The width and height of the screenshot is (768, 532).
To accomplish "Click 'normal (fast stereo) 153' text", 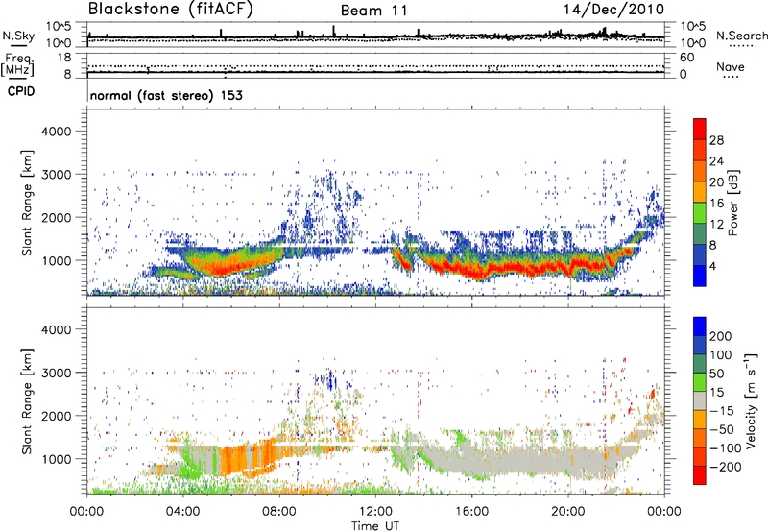I will pyautogui.click(x=166, y=95).
